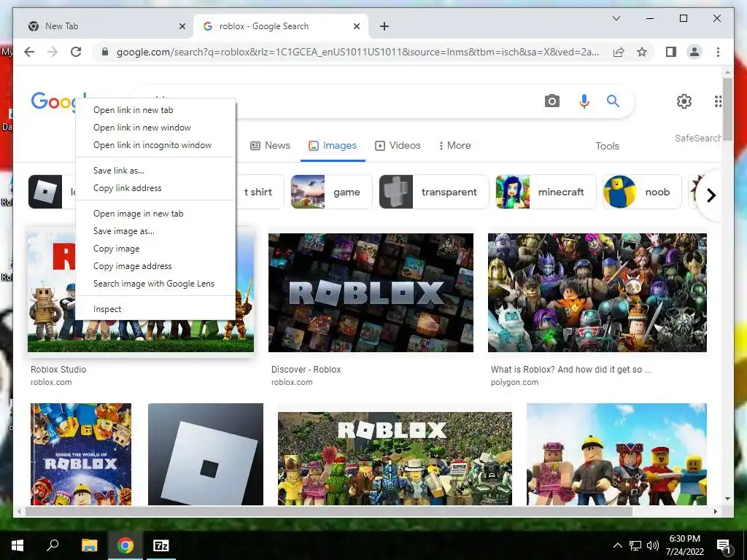Click the address bar URL
The height and width of the screenshot is (560, 747).
tap(357, 52)
